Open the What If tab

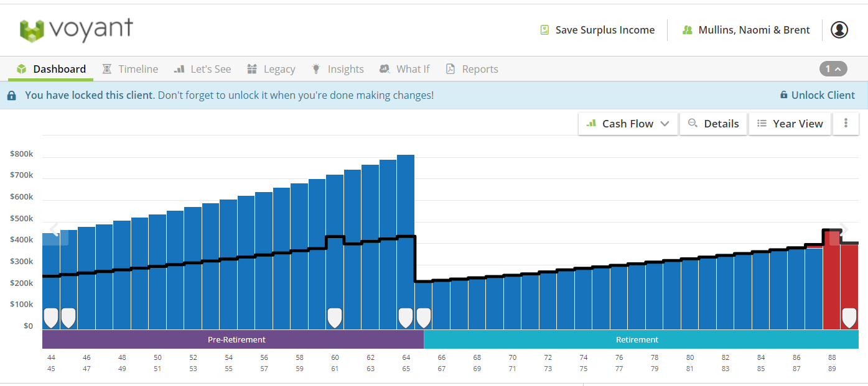pos(404,69)
